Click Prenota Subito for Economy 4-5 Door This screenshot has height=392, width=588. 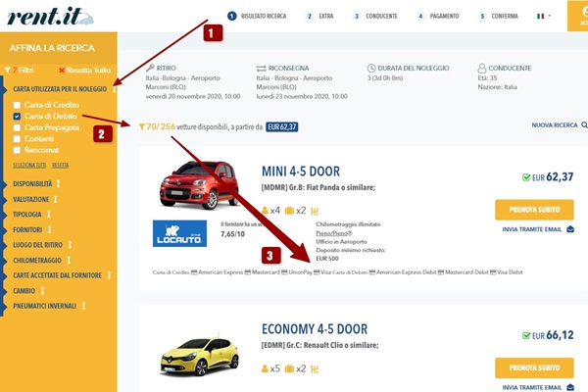(534, 368)
